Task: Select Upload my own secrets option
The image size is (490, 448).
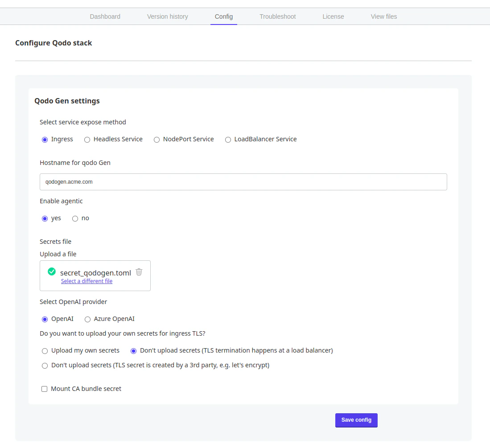Action: (45, 351)
